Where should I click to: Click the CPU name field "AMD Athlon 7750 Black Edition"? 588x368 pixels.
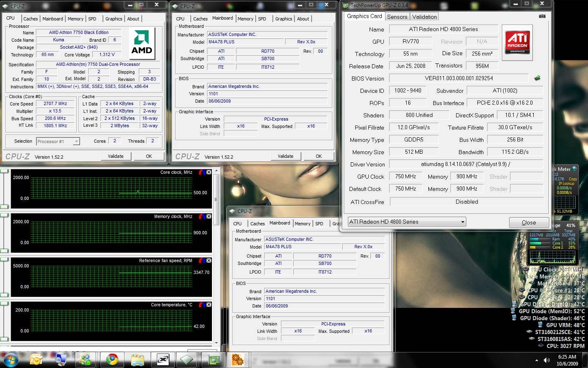point(79,32)
